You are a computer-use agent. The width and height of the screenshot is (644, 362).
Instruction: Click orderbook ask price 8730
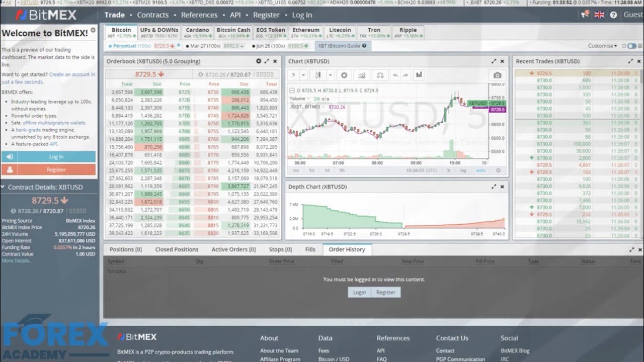pyautogui.click(x=213, y=93)
